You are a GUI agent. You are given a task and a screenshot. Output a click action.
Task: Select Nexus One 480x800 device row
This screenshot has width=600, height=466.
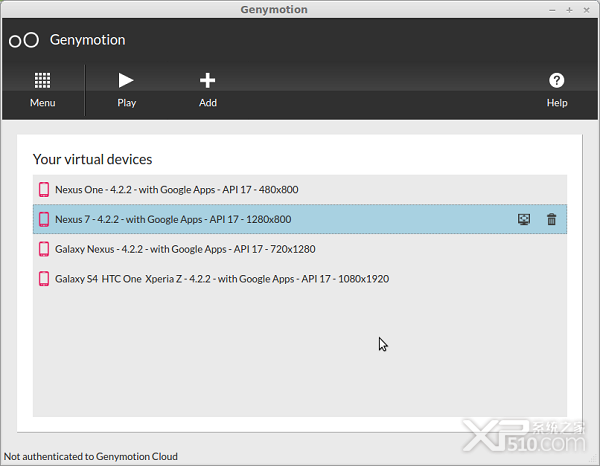click(x=300, y=189)
